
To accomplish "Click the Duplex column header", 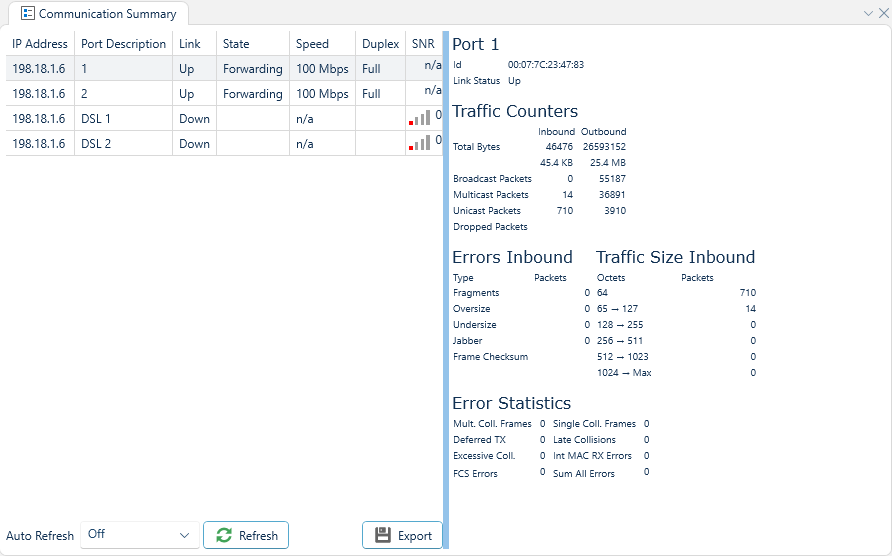I will [x=381, y=44].
